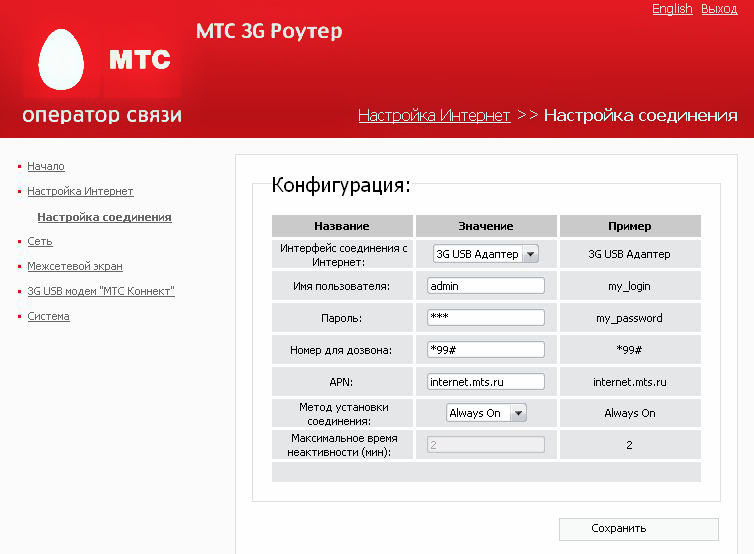
Task: Click Максимальное время неактивности label
Action: point(342,445)
